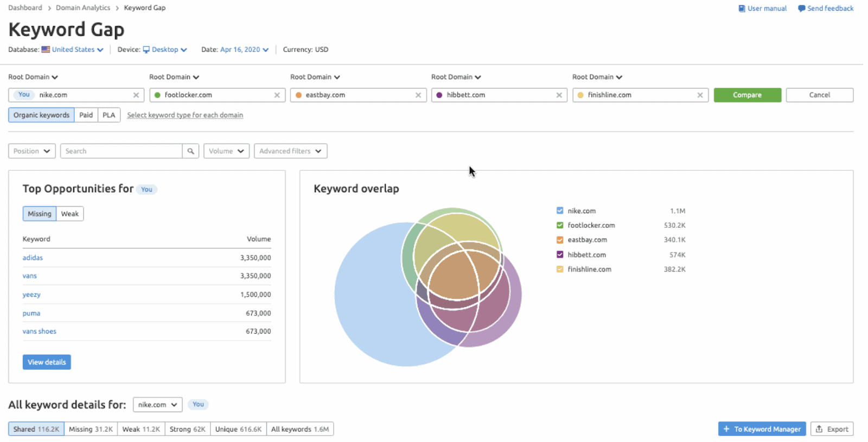This screenshot has height=442, width=868.
Task: Toggle hibbett.com checkbox in the legend
Action: click(x=560, y=254)
